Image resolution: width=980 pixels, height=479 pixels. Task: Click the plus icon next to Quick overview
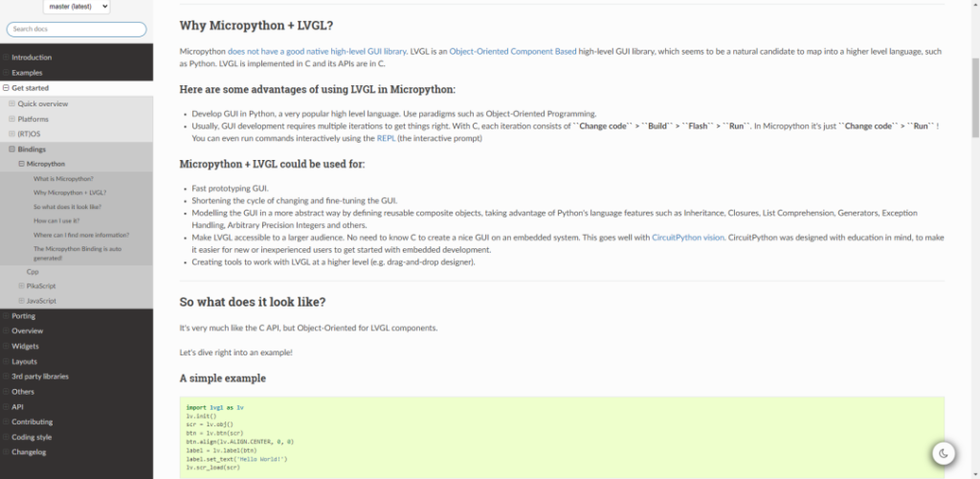(11, 103)
